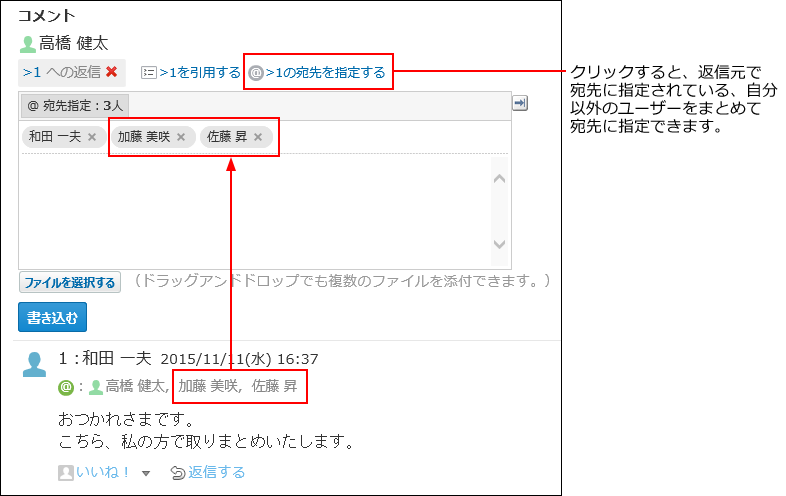This screenshot has height=496, width=786.
Task: Click the comment text 'おつかれさまです。'
Action: [125, 419]
